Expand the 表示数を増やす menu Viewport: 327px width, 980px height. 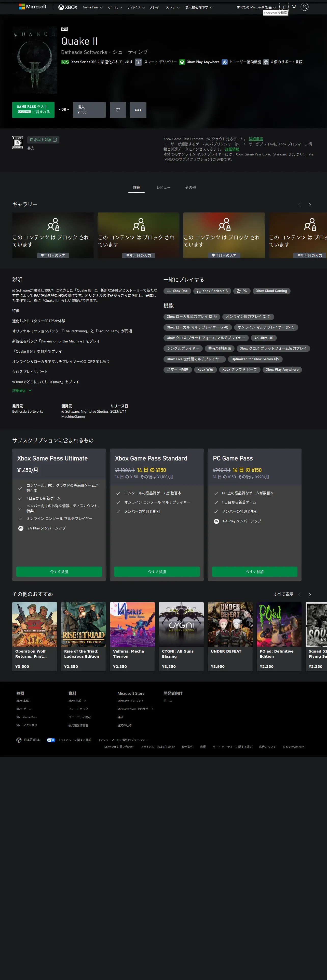199,7
